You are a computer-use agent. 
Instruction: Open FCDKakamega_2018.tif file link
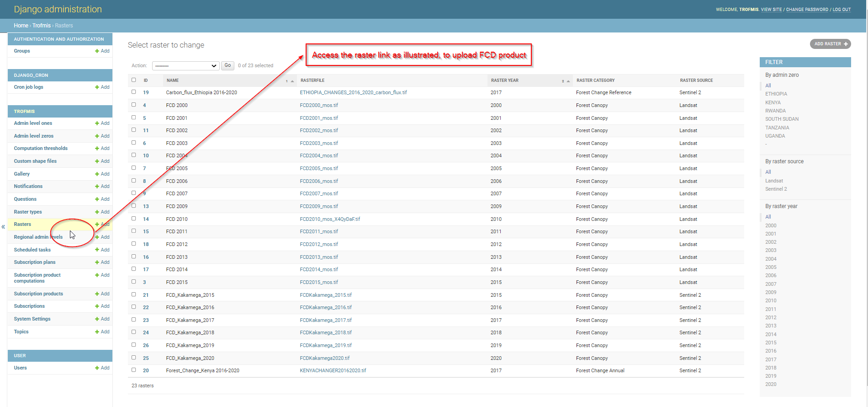pyautogui.click(x=326, y=332)
